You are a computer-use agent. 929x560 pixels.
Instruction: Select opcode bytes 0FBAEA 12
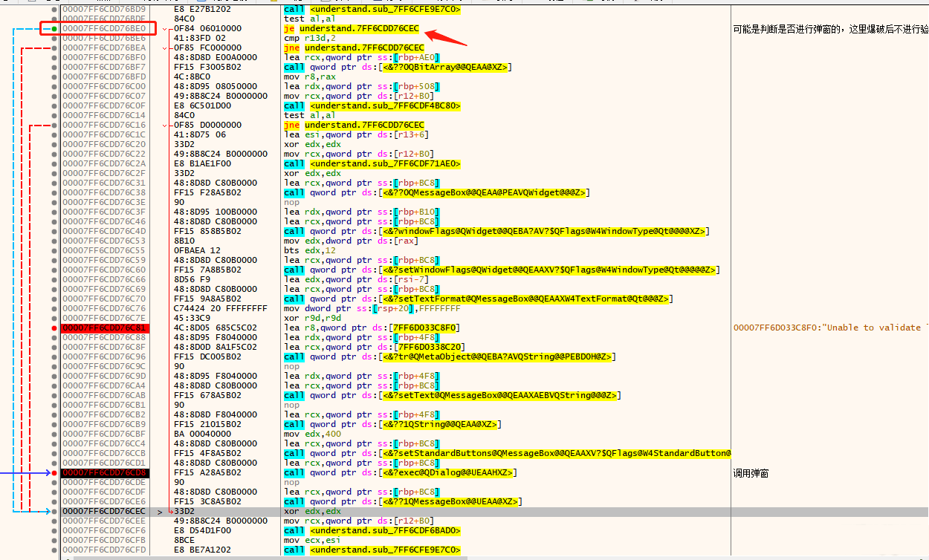(x=197, y=250)
